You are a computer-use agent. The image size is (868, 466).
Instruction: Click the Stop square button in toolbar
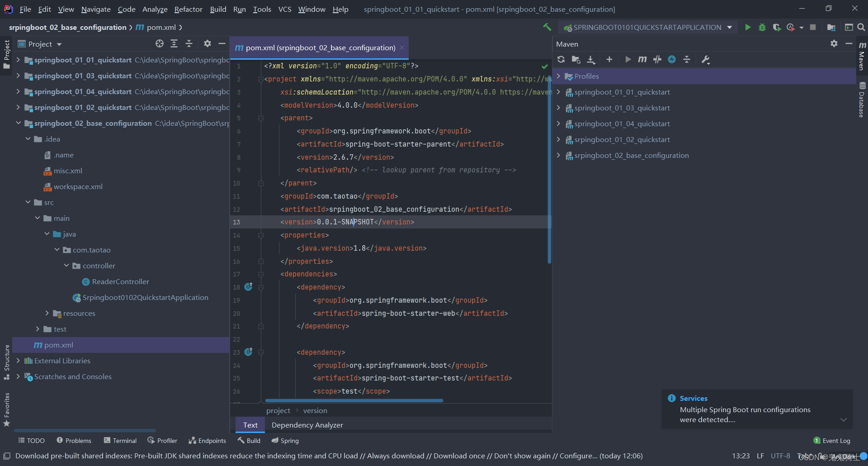tap(813, 27)
